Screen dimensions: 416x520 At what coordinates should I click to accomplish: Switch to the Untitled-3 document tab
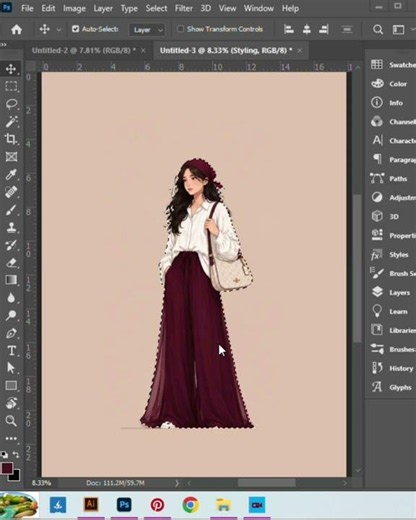tap(226, 51)
